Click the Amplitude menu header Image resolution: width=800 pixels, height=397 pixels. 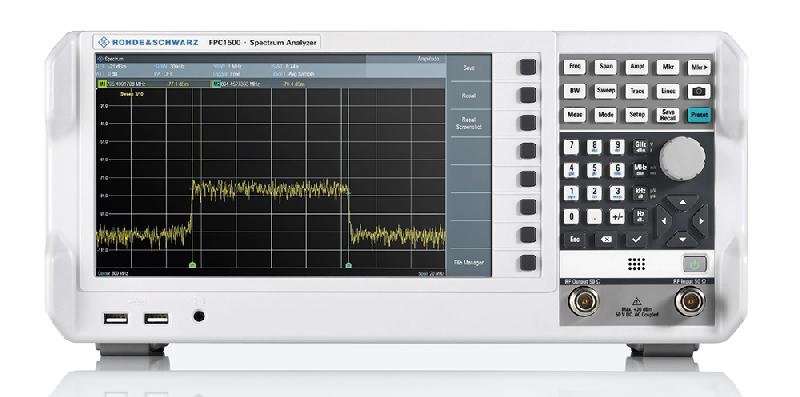(428, 59)
